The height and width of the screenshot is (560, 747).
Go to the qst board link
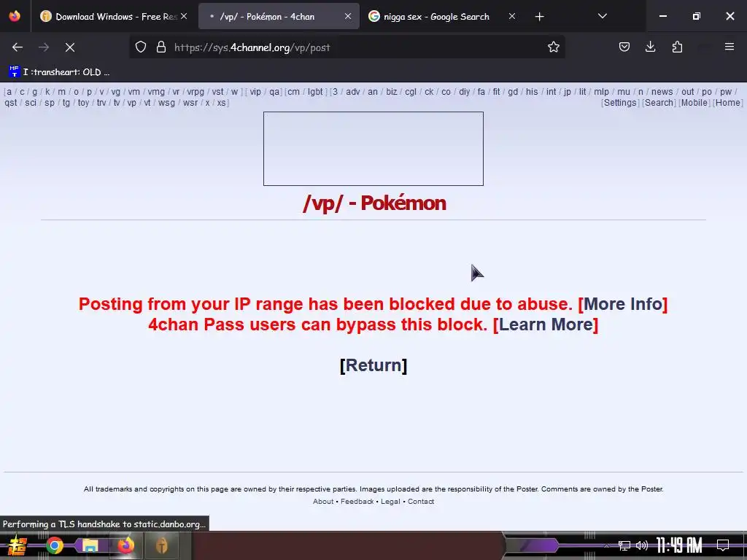pos(11,103)
